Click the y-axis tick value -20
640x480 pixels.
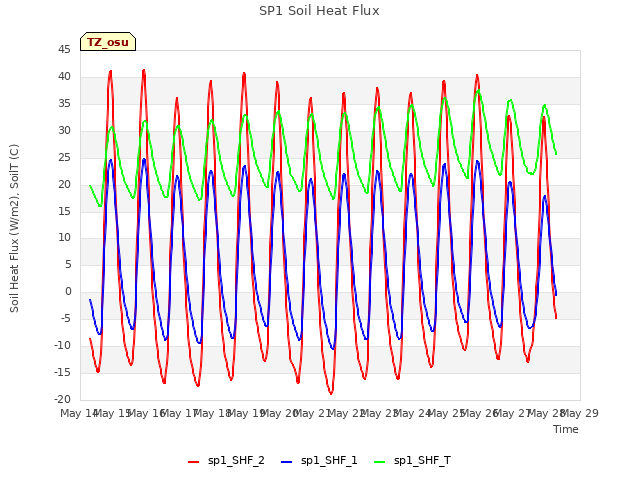(62, 400)
